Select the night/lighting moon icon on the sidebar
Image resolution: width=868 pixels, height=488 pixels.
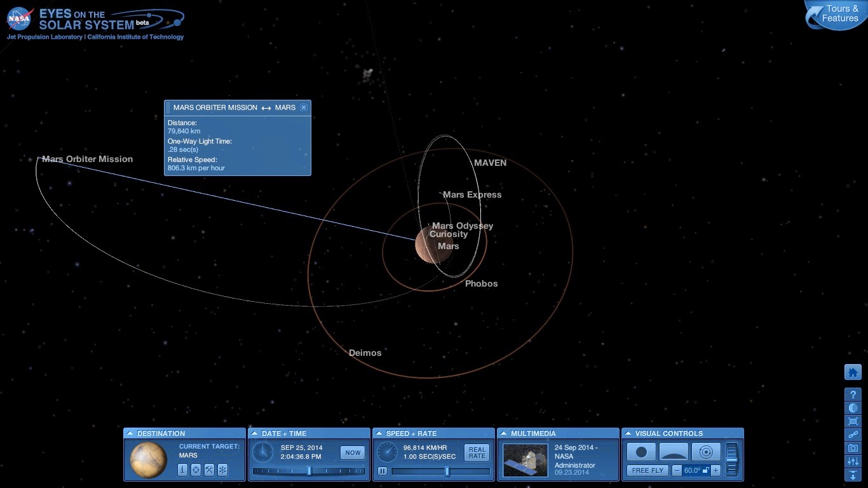(852, 407)
